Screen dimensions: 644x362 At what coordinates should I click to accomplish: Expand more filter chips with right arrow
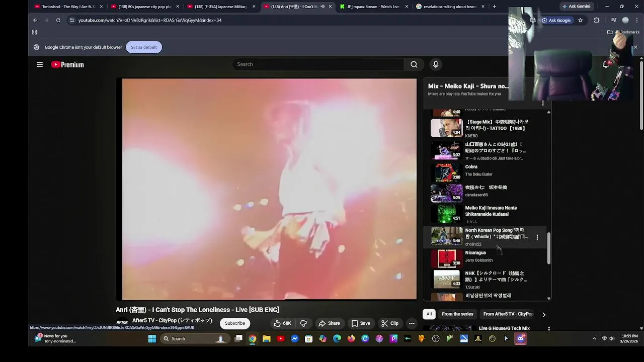pyautogui.click(x=543, y=314)
